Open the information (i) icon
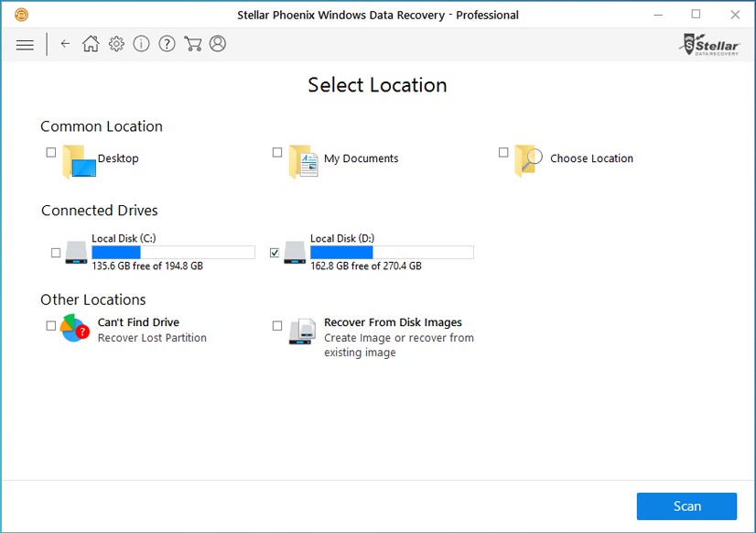Image resolution: width=756 pixels, height=533 pixels. [x=141, y=44]
